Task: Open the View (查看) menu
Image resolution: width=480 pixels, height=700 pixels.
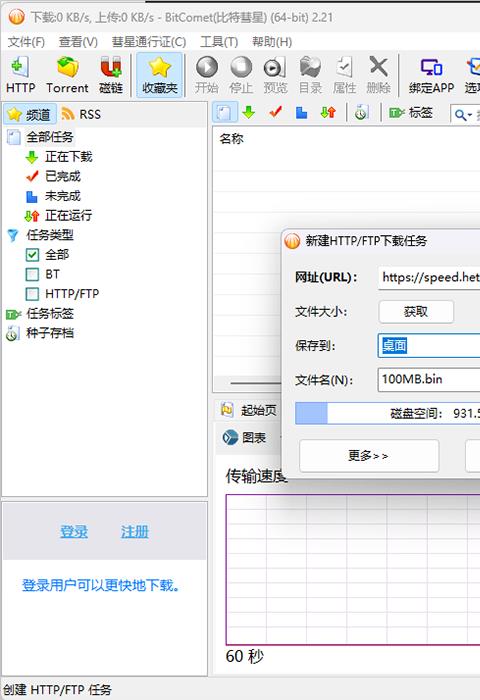Action: [78, 42]
